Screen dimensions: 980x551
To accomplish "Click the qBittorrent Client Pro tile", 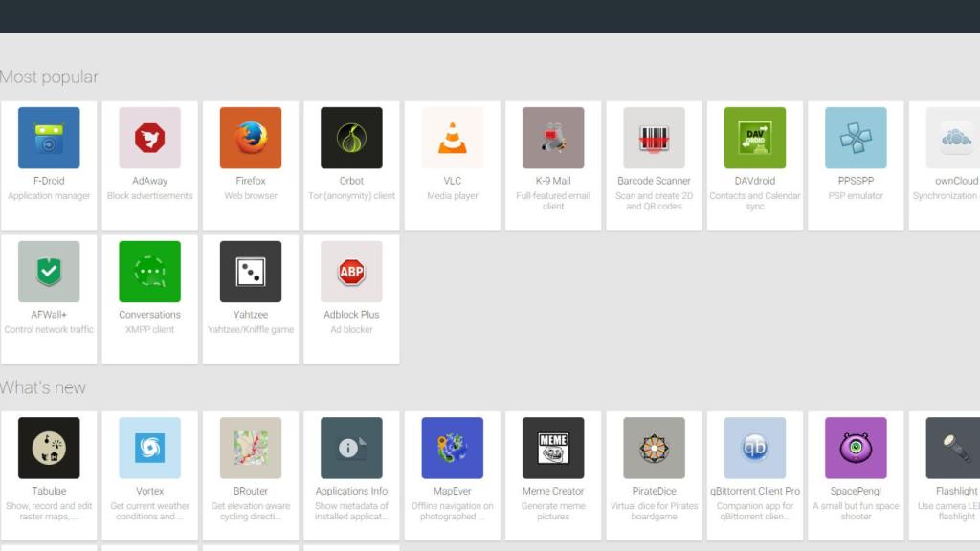I will coord(754,447).
